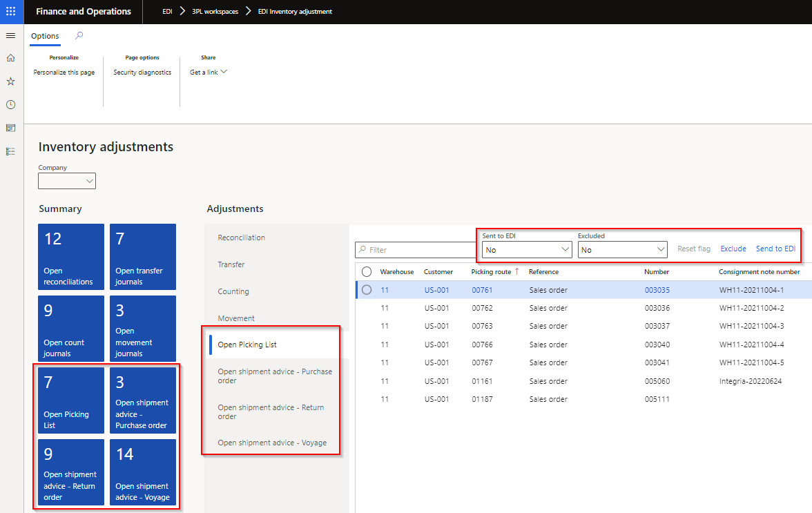Expand the Sent to EDI dropdown
812x513 pixels.
point(526,250)
